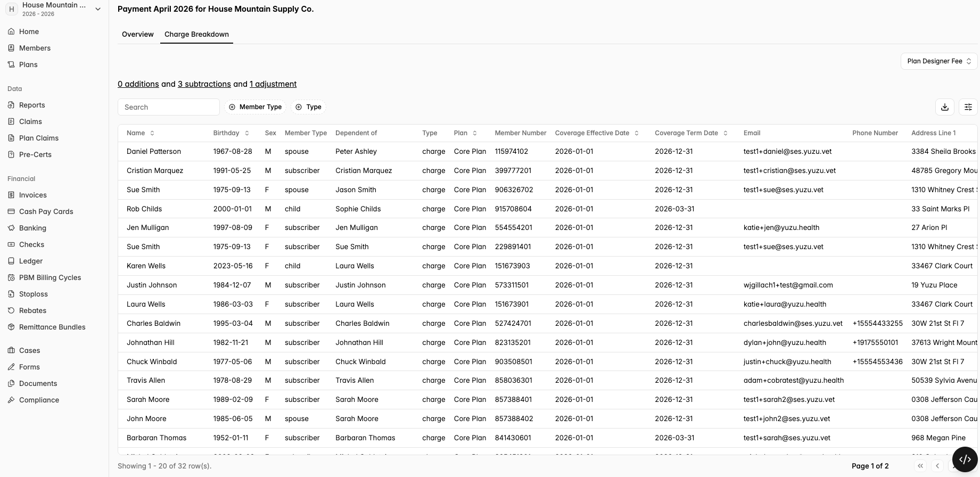
Task: Click the Invoices sidebar icon
Action: 11,195
